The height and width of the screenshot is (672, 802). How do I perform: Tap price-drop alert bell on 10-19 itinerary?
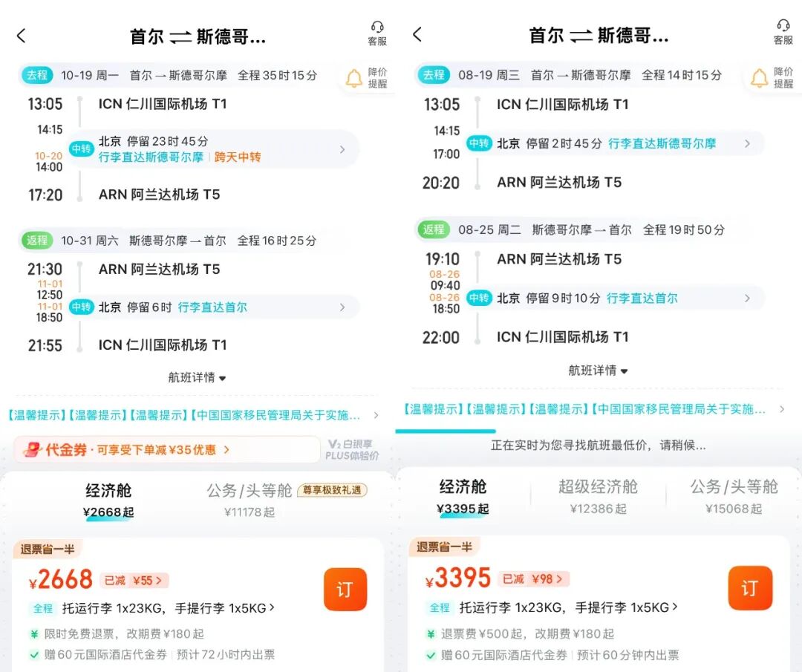[354, 78]
